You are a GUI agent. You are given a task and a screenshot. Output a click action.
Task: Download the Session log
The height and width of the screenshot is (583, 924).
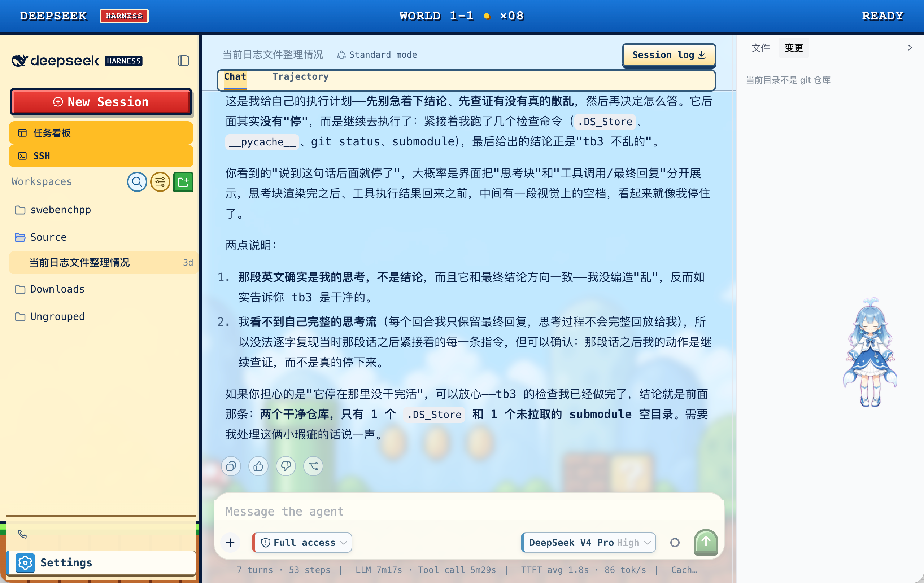(668, 55)
